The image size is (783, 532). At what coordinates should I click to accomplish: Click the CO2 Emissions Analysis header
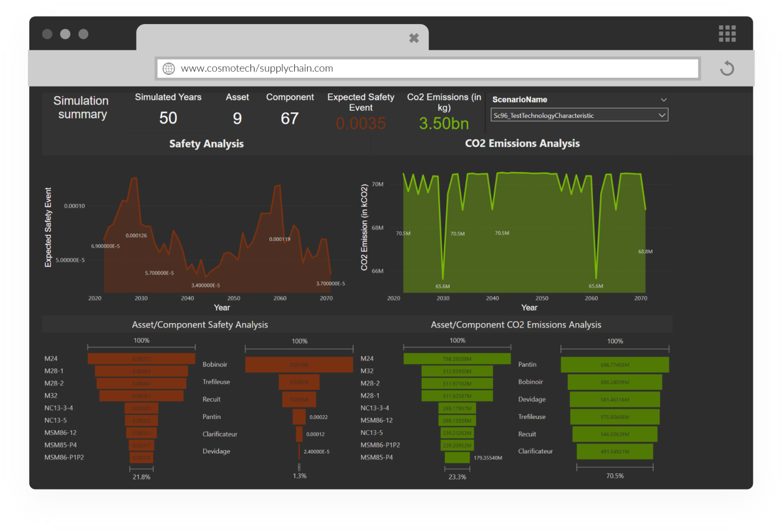pyautogui.click(x=522, y=144)
